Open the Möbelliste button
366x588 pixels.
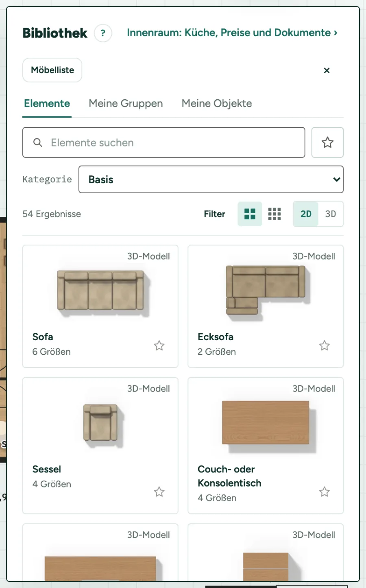[x=52, y=70]
